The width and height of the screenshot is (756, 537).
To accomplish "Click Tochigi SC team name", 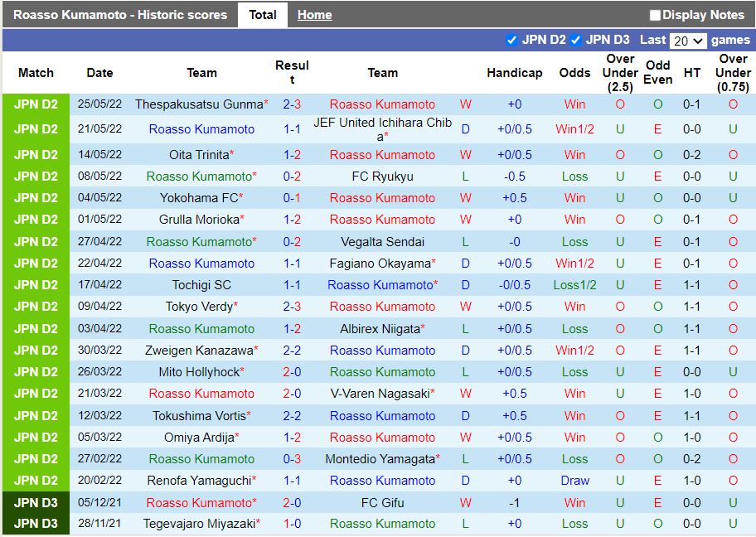I will click(201, 285).
